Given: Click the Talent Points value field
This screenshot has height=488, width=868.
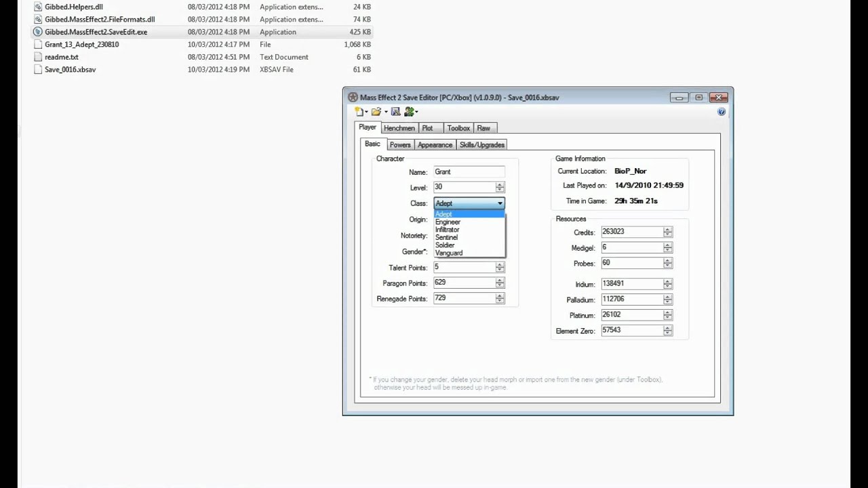Looking at the screenshot, I should [465, 267].
